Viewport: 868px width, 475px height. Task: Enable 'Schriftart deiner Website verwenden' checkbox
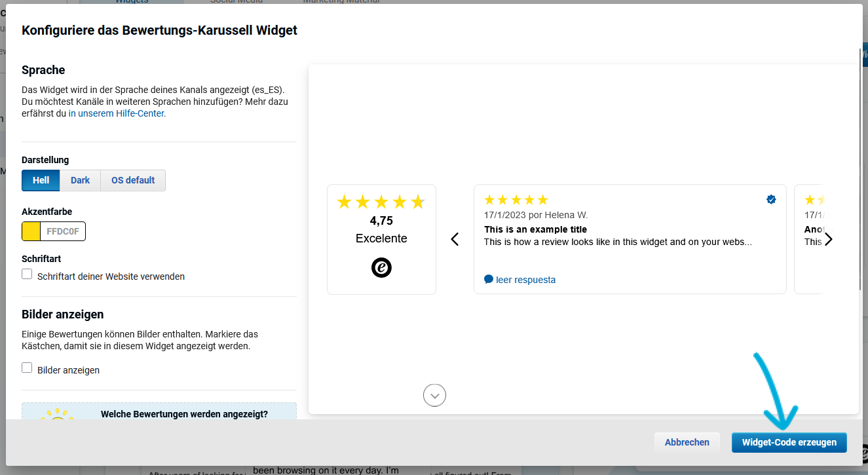27,274
